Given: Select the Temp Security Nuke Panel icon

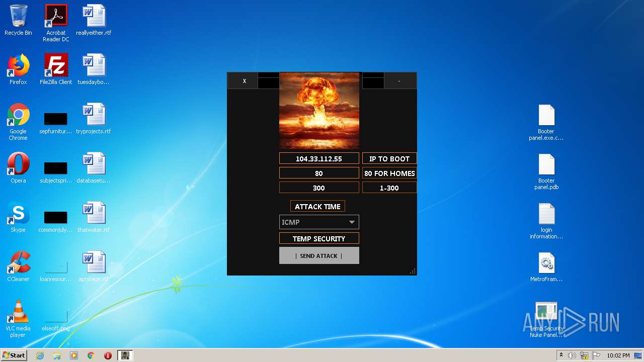Looking at the screenshot, I should coord(546,320).
